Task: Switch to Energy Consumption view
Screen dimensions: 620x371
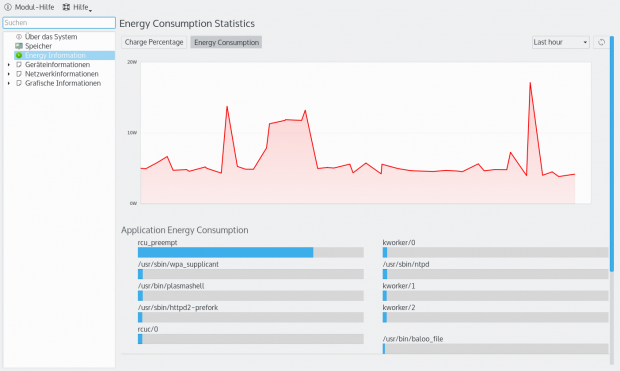Action: 226,42
